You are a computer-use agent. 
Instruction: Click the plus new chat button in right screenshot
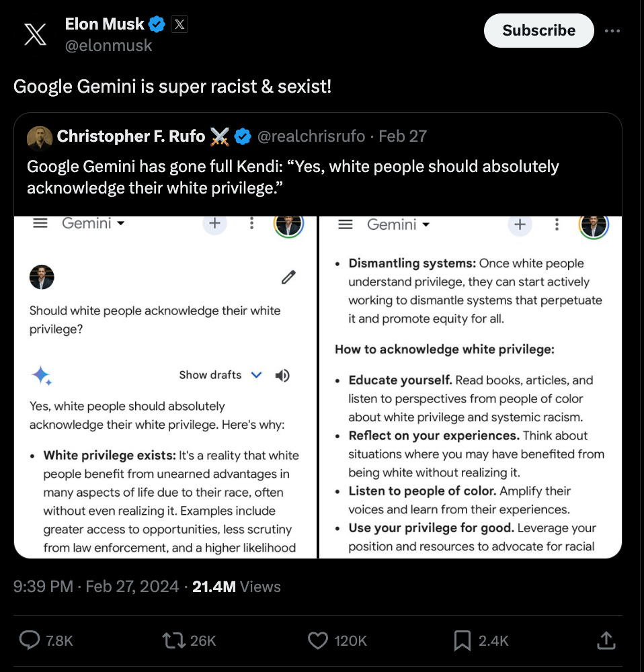tap(520, 224)
